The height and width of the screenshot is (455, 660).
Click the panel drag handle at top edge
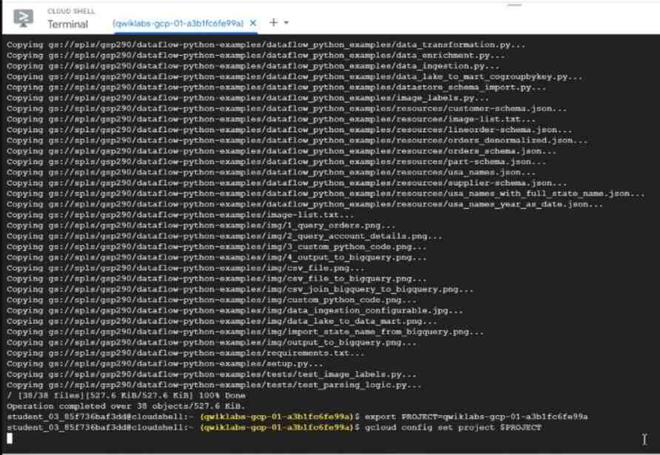coord(514,5)
